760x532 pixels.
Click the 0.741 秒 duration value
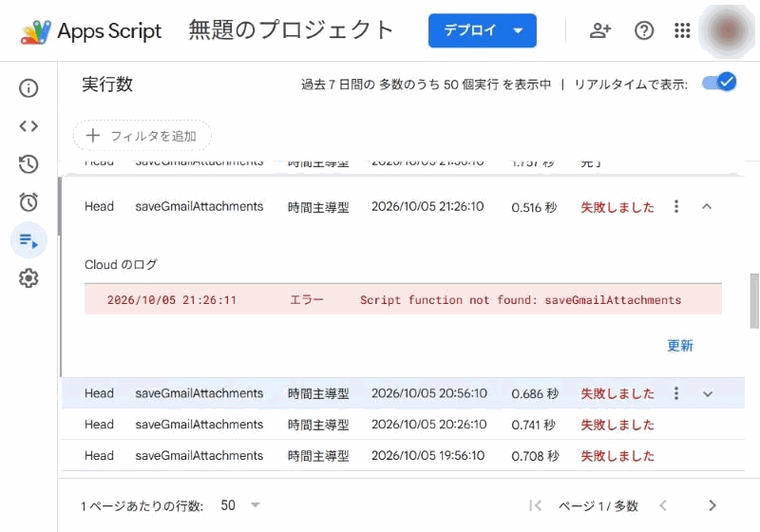pos(534,425)
